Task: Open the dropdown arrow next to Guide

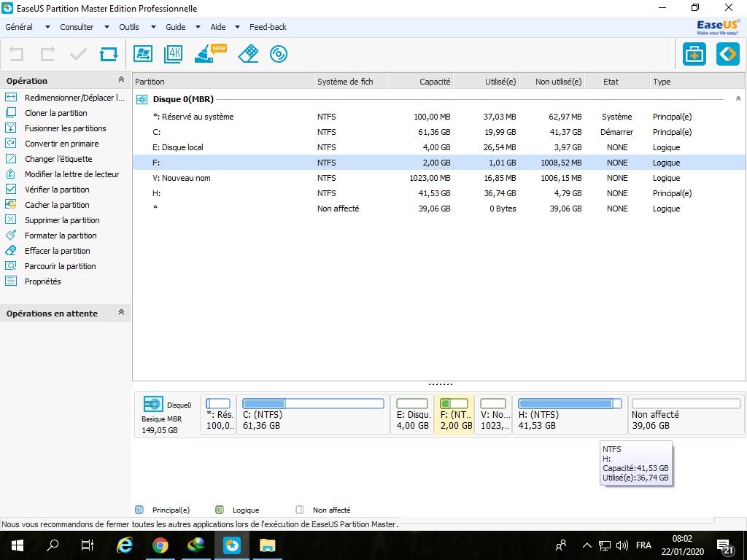Action: [x=198, y=27]
